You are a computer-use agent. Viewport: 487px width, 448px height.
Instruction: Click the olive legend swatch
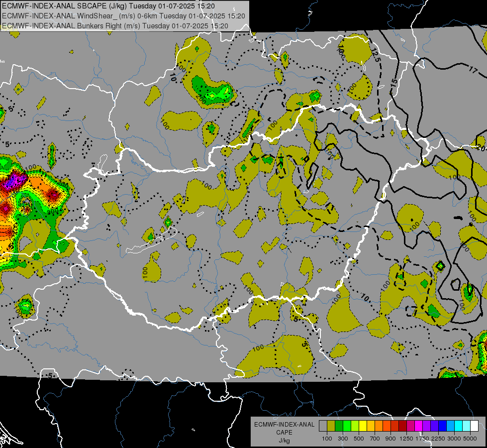[x=331, y=426]
